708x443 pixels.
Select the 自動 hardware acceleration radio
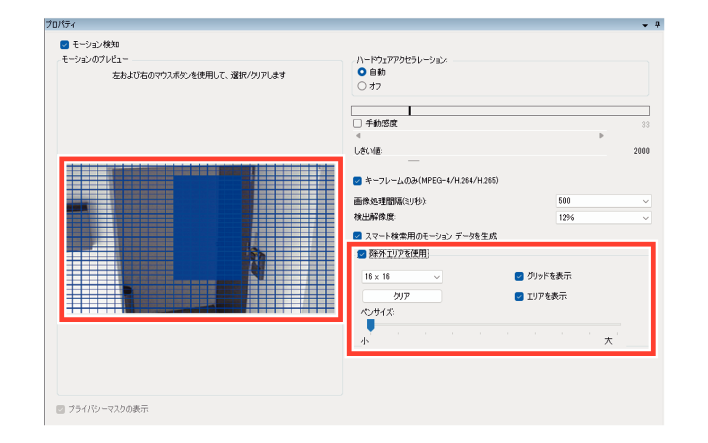(x=362, y=72)
